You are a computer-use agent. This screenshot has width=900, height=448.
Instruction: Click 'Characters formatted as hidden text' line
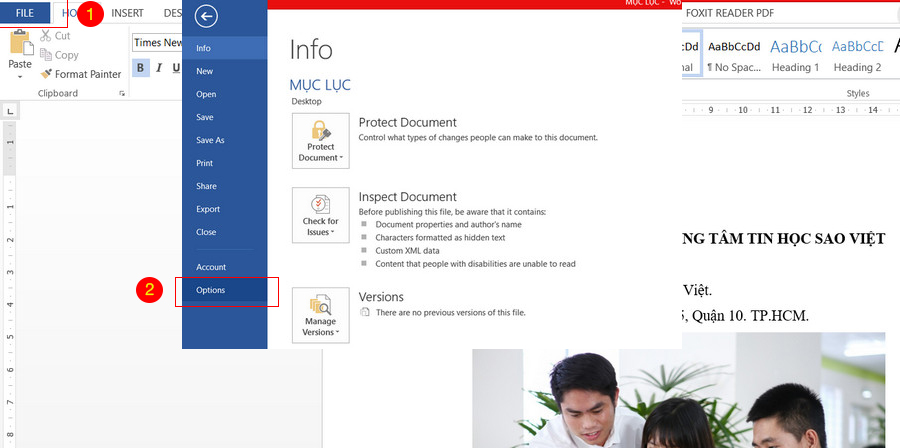click(440, 237)
